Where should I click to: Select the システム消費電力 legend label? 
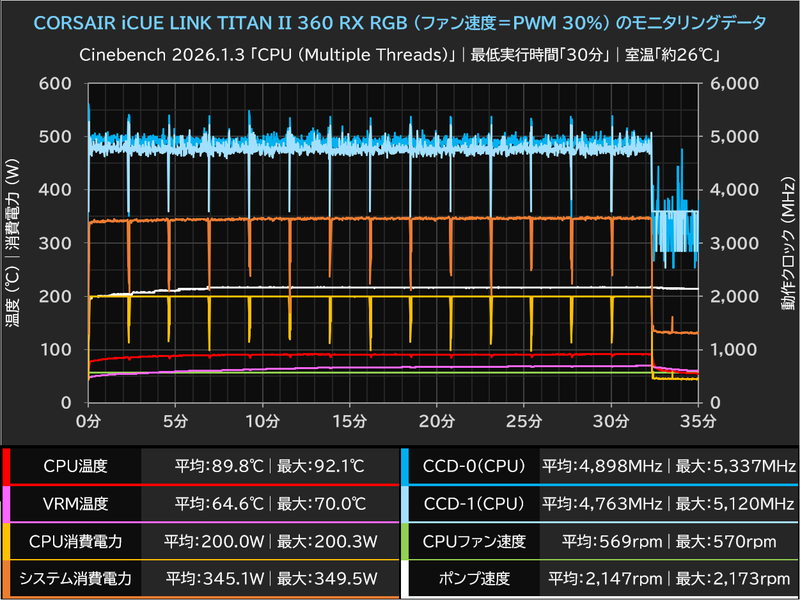point(76,579)
